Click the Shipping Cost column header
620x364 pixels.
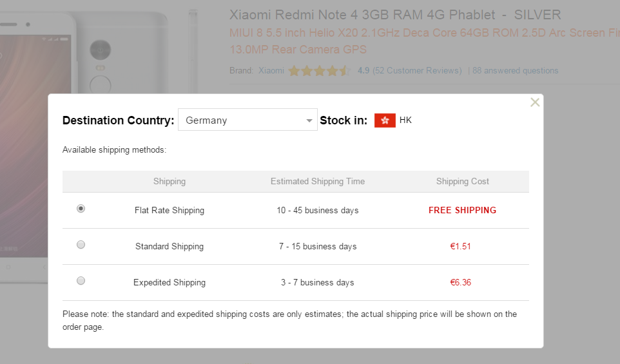(462, 182)
